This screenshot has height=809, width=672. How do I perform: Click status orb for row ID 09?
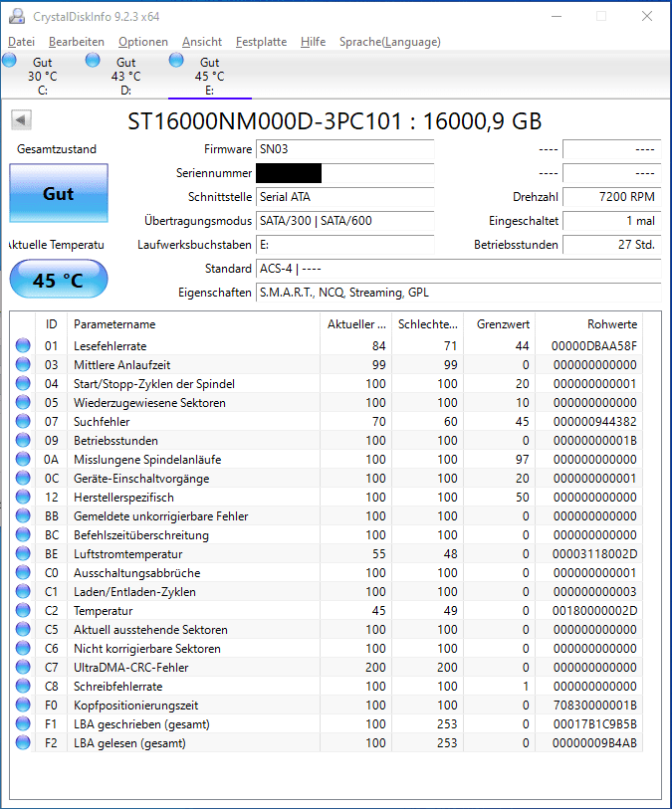(23, 440)
